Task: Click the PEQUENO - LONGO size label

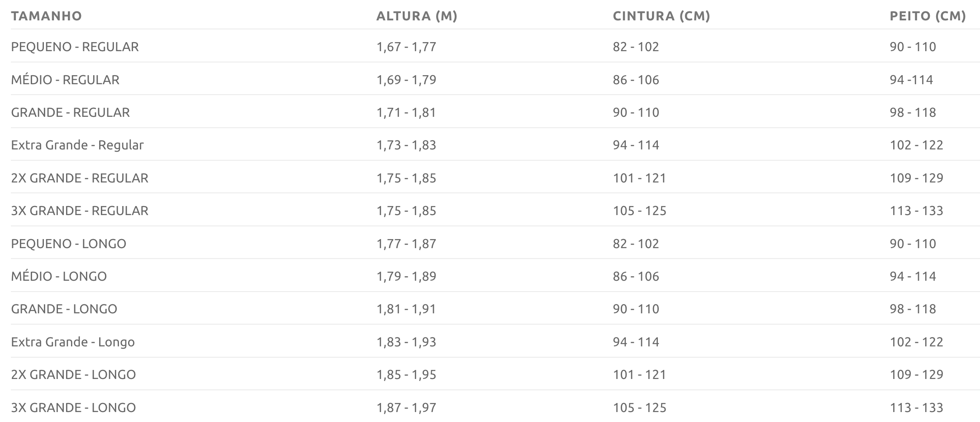Action: 68,244
